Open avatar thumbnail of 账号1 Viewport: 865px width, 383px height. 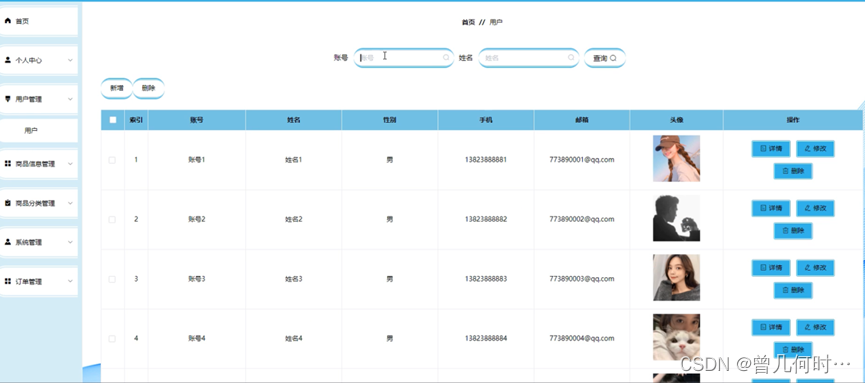(x=676, y=158)
